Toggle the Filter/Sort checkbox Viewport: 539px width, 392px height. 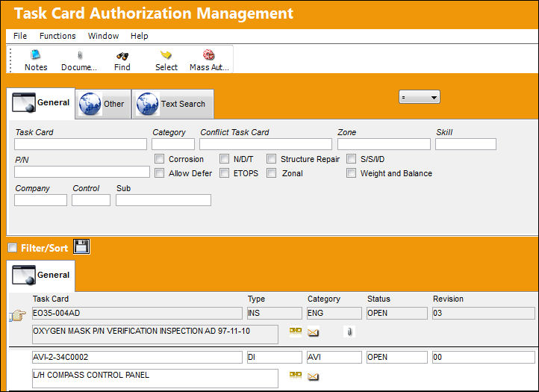click(13, 248)
